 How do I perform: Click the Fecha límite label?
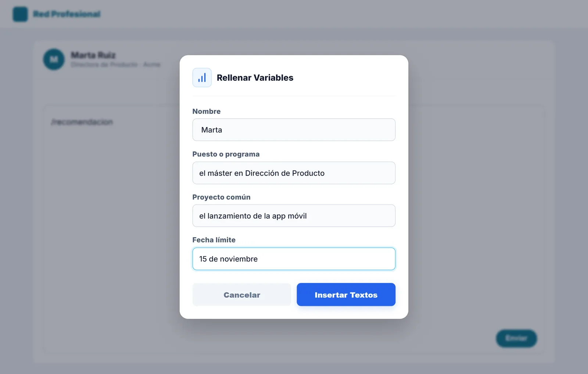click(x=214, y=240)
